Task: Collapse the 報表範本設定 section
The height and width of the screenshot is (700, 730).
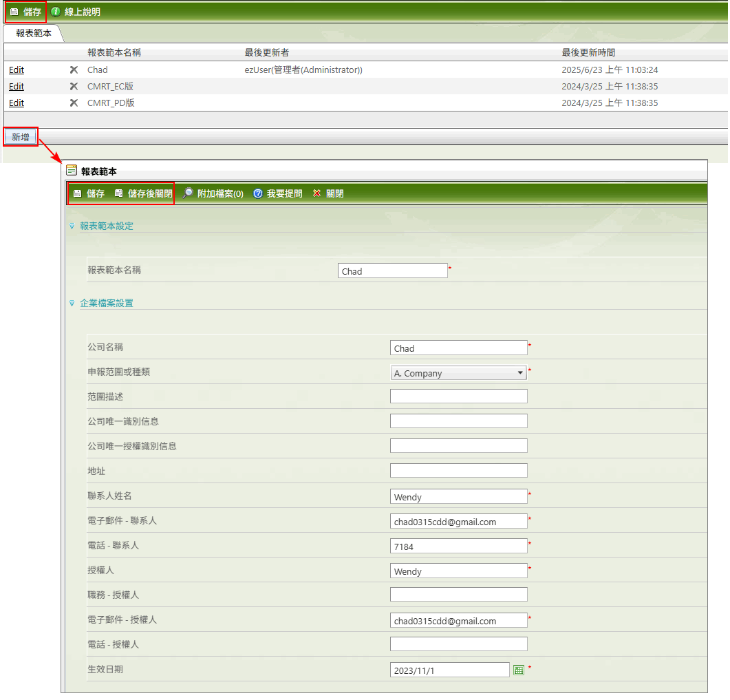Action: point(72,226)
